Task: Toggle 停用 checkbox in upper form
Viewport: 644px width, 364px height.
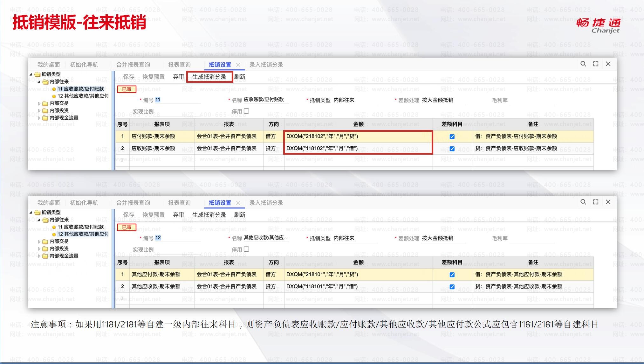Action: tap(246, 111)
